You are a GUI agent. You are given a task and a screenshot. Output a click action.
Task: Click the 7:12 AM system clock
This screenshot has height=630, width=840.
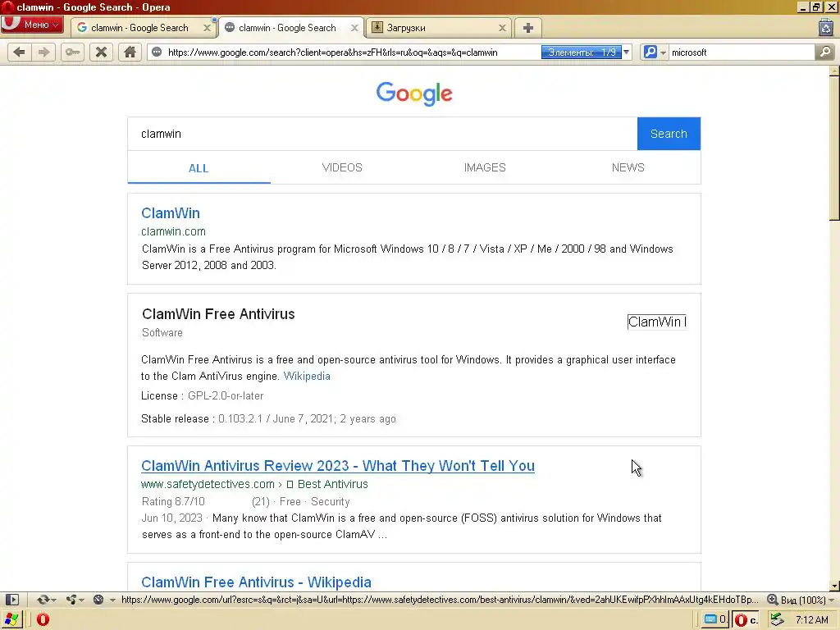point(812,620)
